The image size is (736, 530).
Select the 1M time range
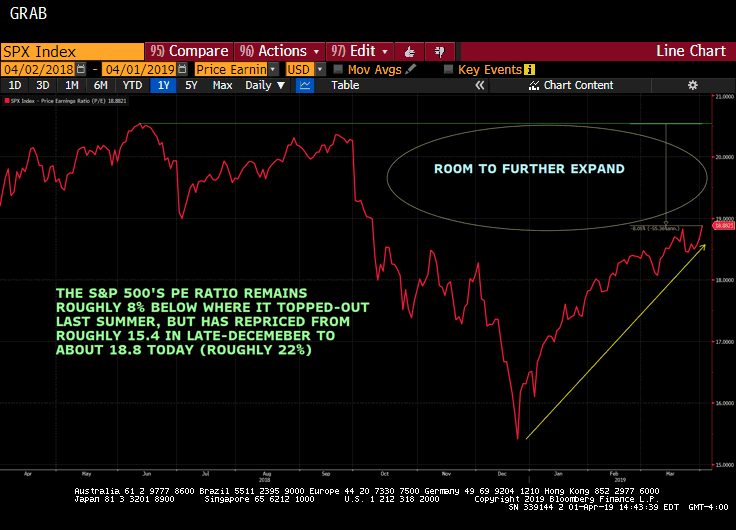[x=71, y=85]
